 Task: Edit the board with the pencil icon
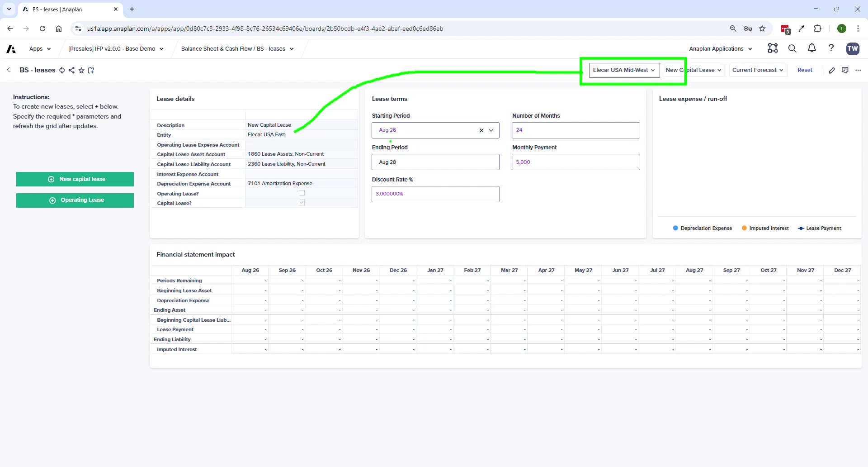click(832, 70)
